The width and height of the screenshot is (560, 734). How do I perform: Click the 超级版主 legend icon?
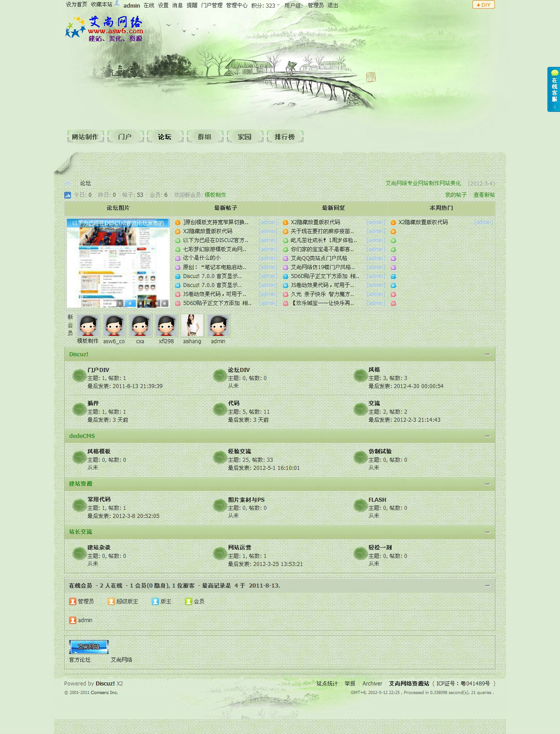[x=111, y=601]
